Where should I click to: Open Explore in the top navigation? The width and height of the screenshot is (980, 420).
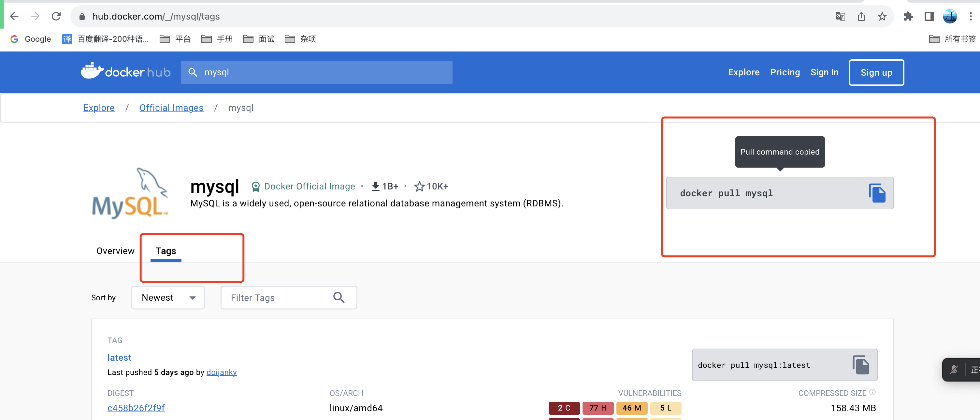pyautogui.click(x=743, y=72)
